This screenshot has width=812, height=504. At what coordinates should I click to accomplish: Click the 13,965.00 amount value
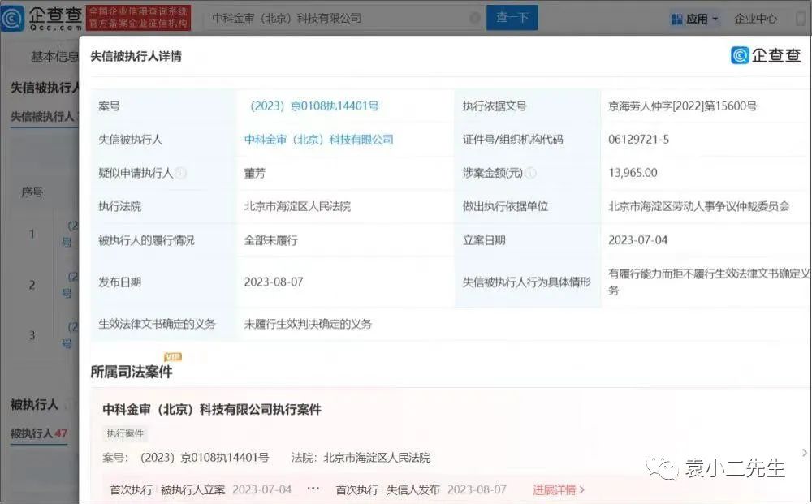[633, 173]
